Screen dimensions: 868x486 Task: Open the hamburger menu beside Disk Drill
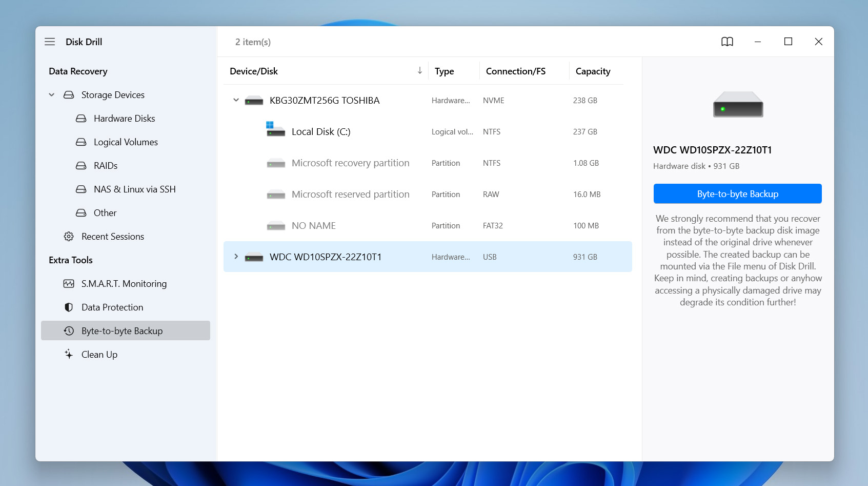pyautogui.click(x=50, y=42)
